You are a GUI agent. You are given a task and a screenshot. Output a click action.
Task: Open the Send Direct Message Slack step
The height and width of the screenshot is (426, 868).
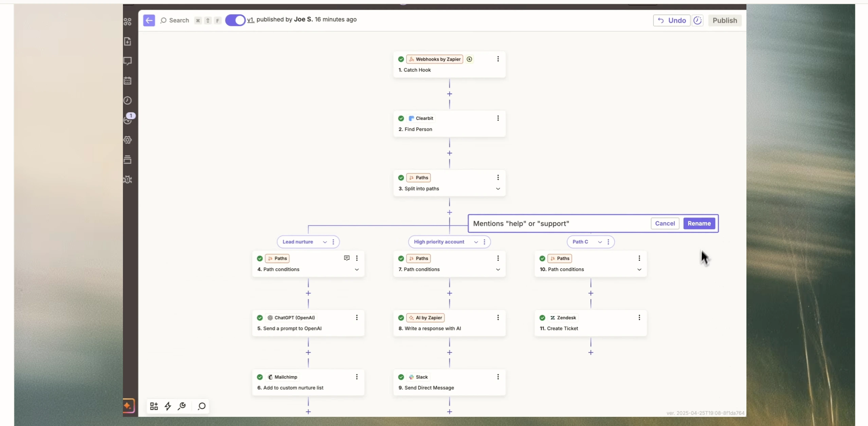449,383
